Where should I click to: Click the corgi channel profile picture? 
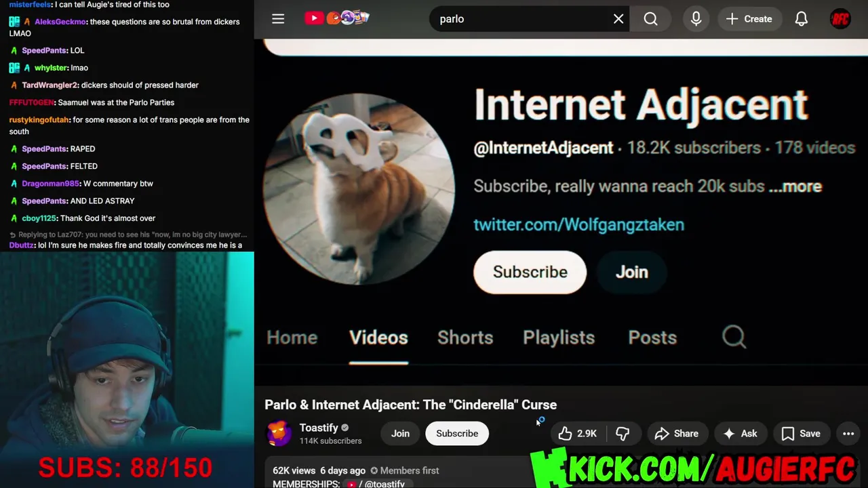(x=359, y=189)
